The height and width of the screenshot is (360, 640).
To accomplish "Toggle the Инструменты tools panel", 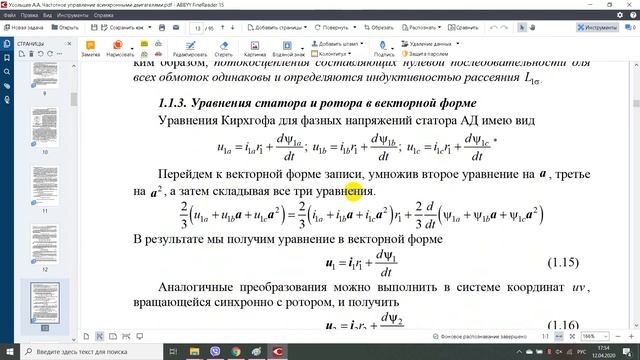I will click(x=597, y=27).
